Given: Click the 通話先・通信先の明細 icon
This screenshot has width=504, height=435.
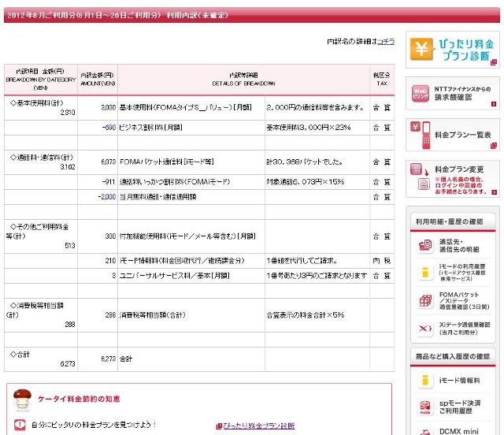Looking at the screenshot, I should tap(425, 246).
